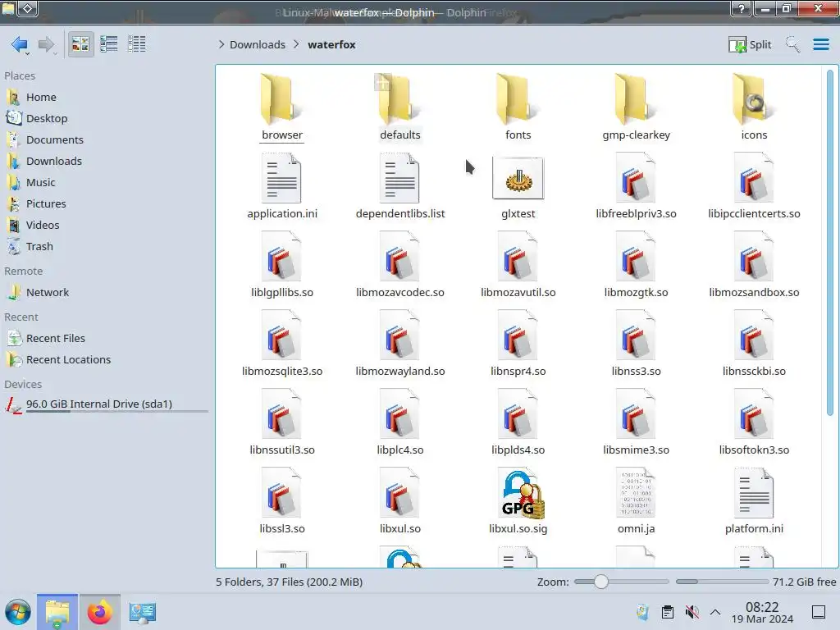
Task: Select the icons folder
Action: 754,107
